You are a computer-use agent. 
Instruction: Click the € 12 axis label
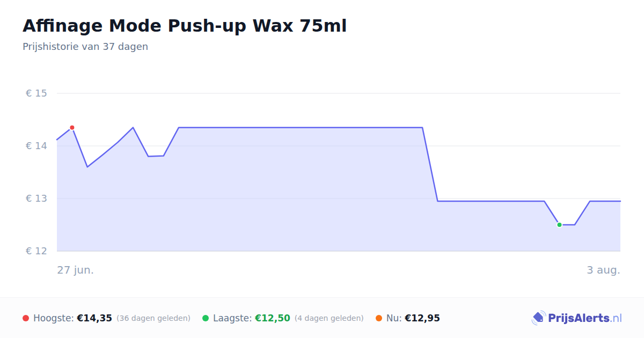pyautogui.click(x=36, y=251)
